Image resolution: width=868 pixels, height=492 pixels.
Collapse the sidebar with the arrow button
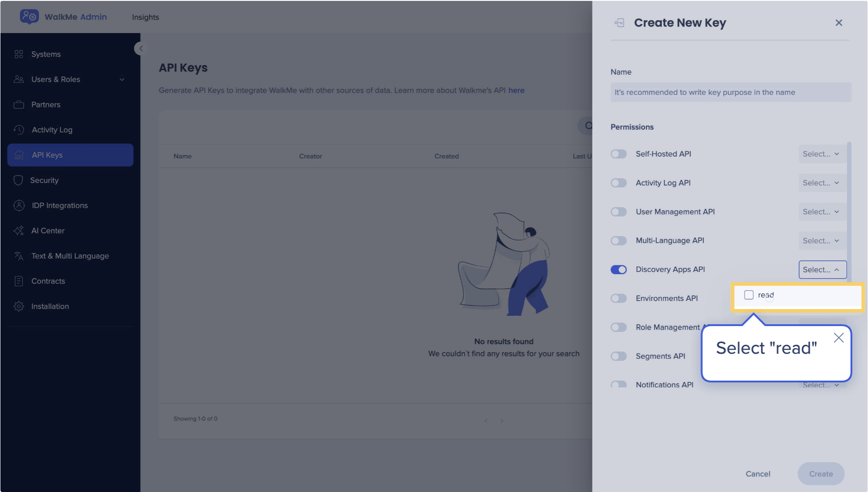point(140,48)
